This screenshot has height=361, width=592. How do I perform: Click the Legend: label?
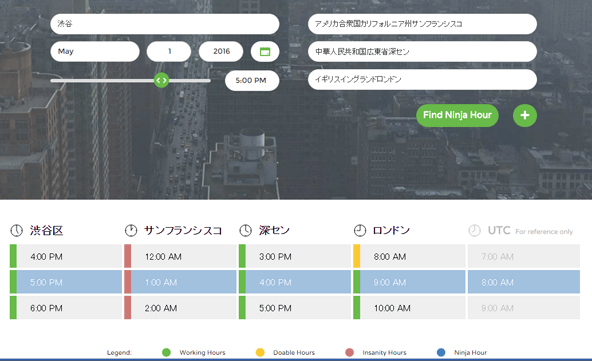tap(119, 352)
